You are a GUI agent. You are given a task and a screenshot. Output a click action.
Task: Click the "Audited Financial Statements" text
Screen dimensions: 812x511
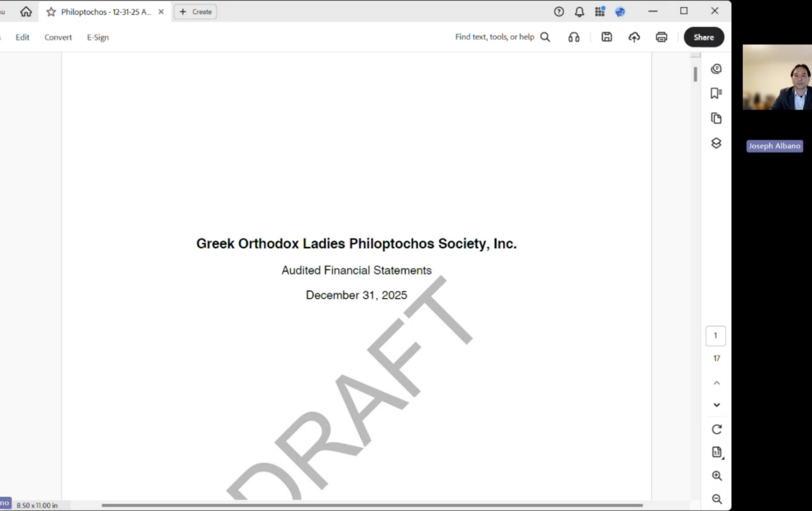tap(357, 270)
